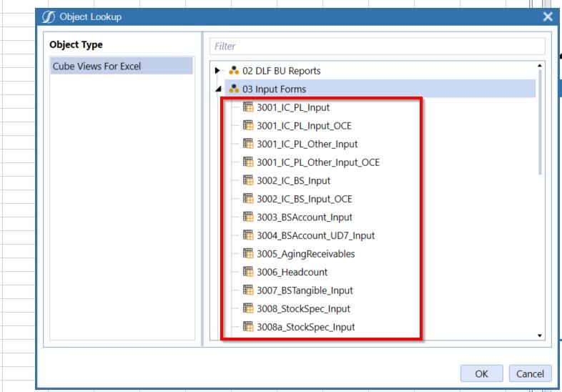Collapse the 03 Input Forms node
The height and width of the screenshot is (392, 562).
[x=217, y=89]
